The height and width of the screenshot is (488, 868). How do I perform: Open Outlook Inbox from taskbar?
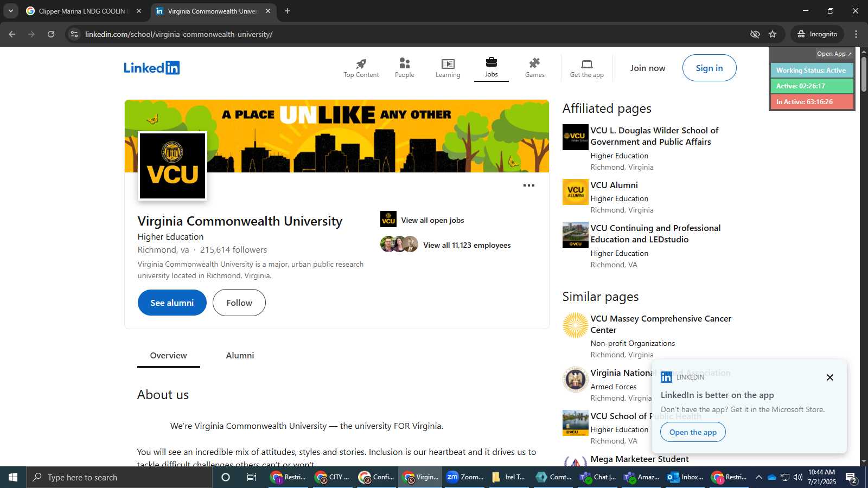pyautogui.click(x=686, y=477)
